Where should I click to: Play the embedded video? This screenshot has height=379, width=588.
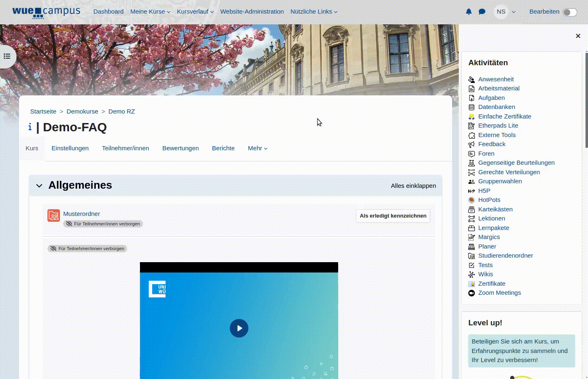click(x=239, y=328)
